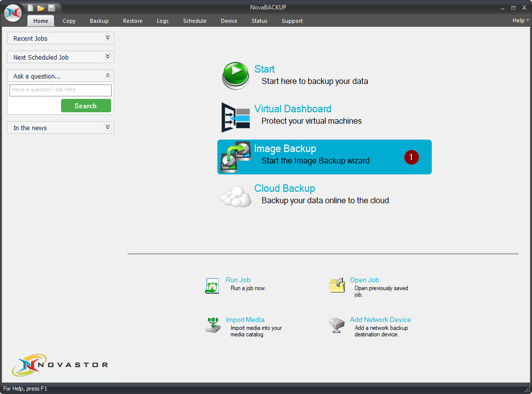Click the Next Scheduled Job header text
The image size is (532, 394).
(41, 58)
